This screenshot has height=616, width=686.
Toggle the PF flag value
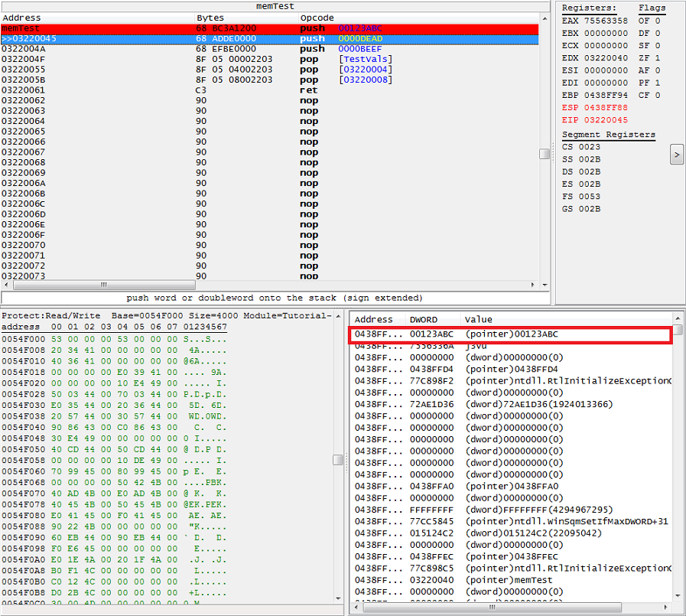pyautogui.click(x=658, y=83)
